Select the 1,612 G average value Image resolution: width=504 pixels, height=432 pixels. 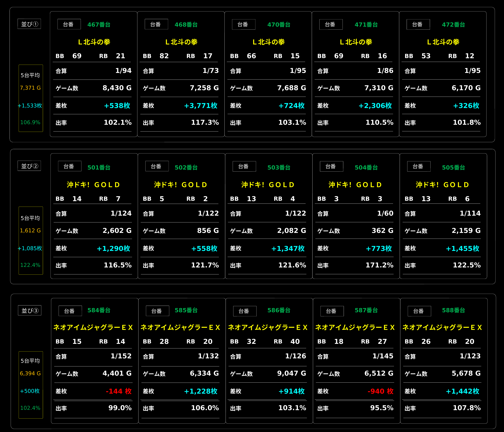point(30,230)
